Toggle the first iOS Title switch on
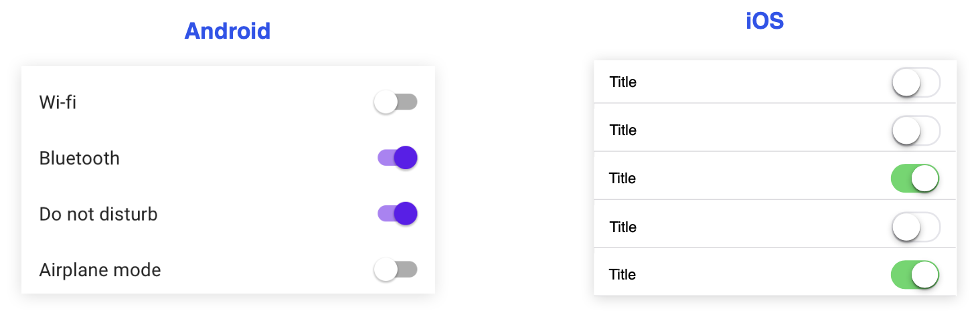This screenshot has width=980, height=325. coord(916,82)
